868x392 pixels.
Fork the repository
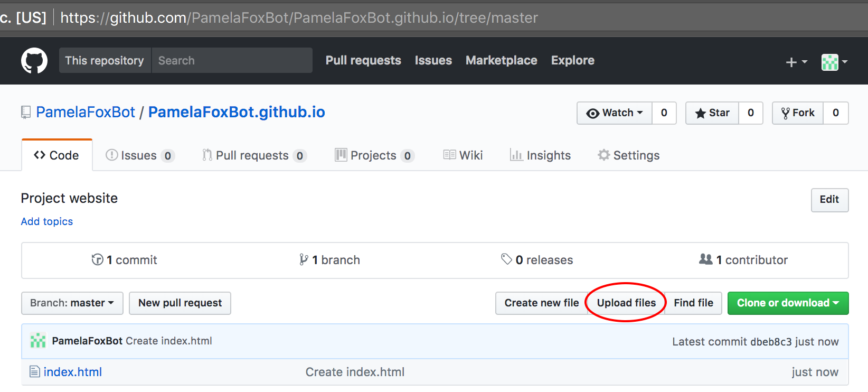pyautogui.click(x=798, y=113)
